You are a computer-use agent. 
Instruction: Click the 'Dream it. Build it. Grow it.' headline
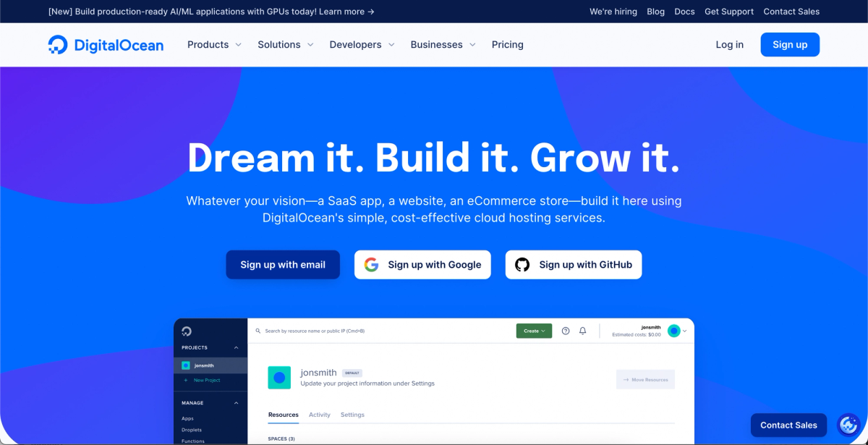(434, 157)
